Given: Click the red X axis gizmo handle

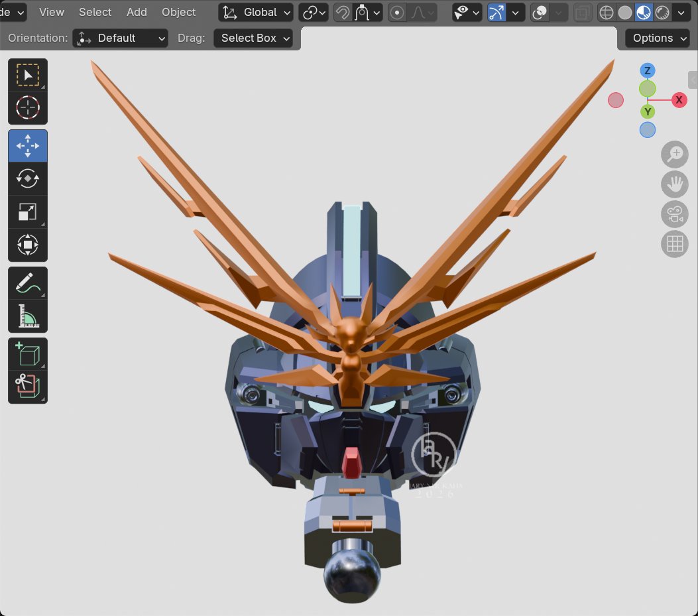Looking at the screenshot, I should [679, 99].
